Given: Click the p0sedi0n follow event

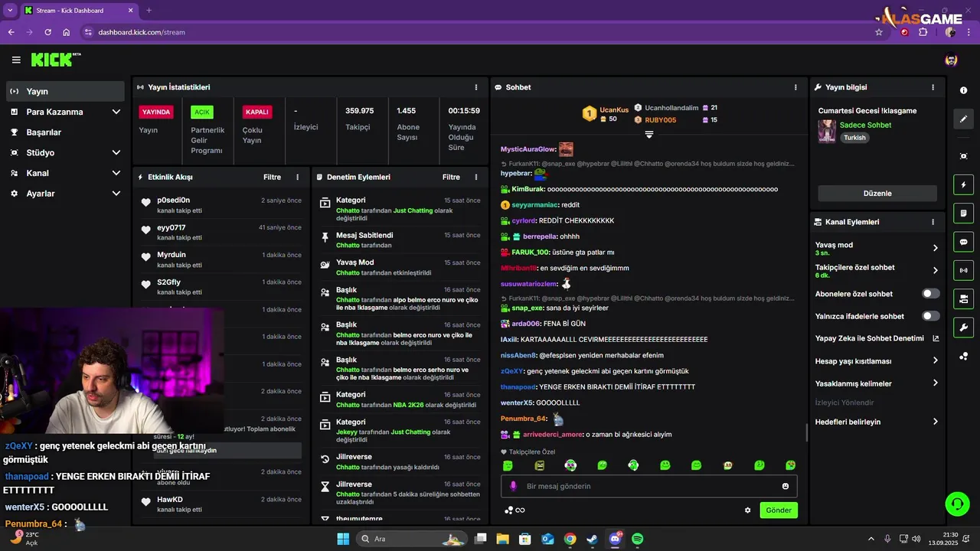Looking at the screenshot, I should (221, 204).
